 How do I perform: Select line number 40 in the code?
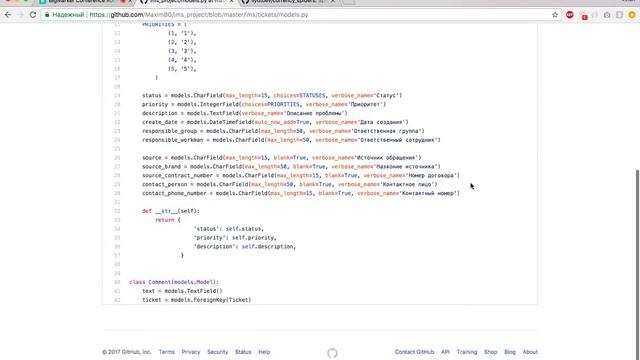click(x=117, y=282)
